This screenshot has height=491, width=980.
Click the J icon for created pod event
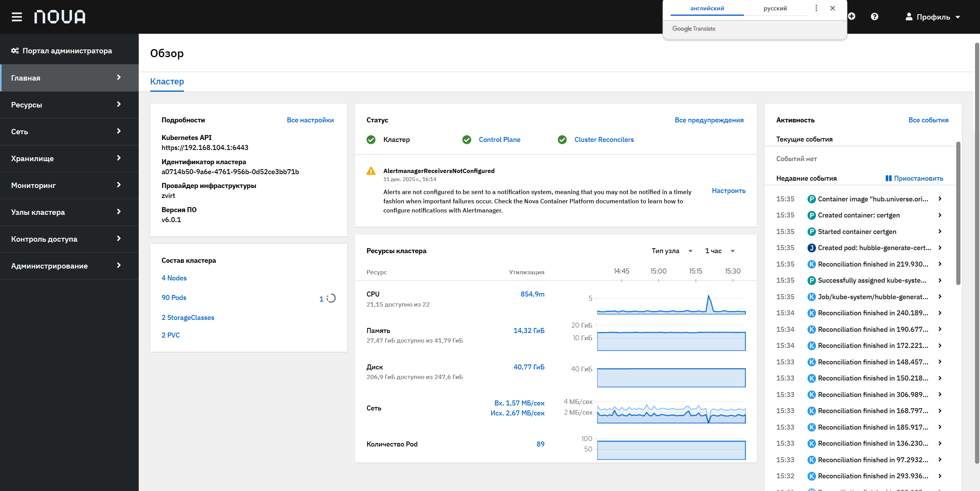(811, 248)
